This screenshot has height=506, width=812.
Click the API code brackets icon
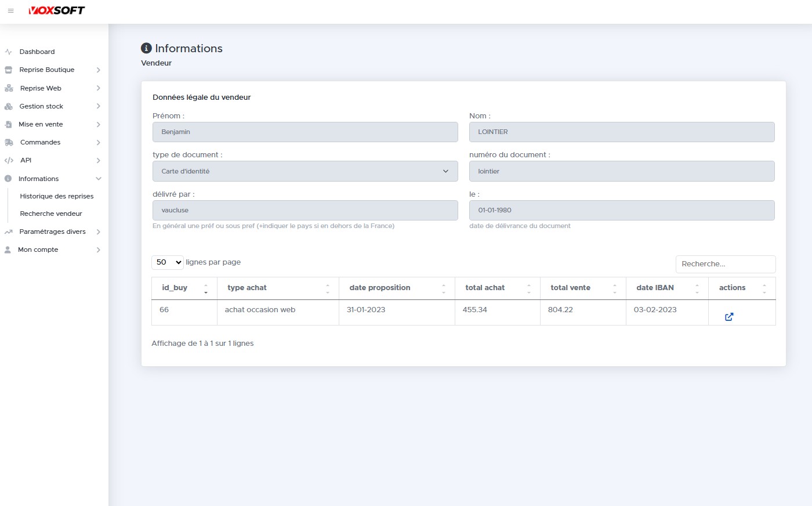[x=9, y=160]
